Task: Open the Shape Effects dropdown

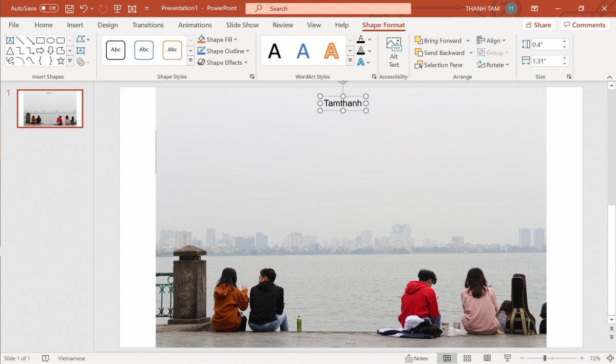Action: click(246, 63)
